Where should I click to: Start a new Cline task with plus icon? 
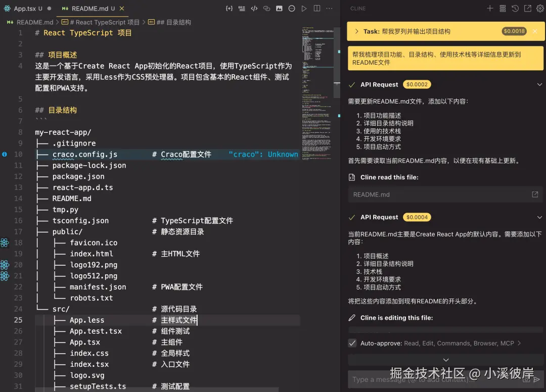(489, 8)
